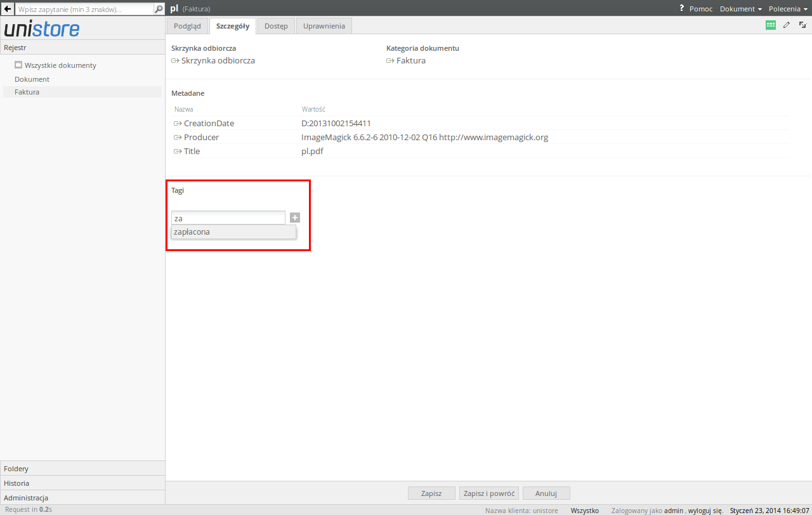This screenshot has height=515, width=812.
Task: Expand the Historia sidebar section
Action: pos(82,483)
